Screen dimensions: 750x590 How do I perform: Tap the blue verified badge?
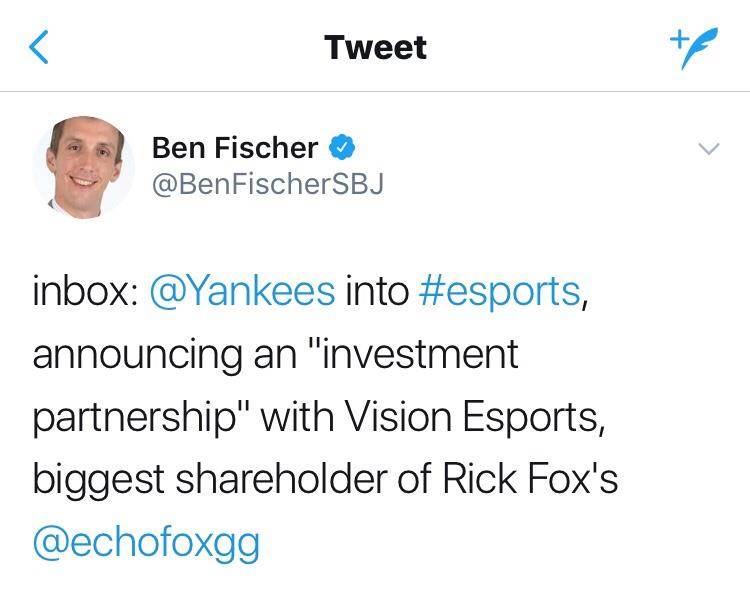tap(341, 149)
